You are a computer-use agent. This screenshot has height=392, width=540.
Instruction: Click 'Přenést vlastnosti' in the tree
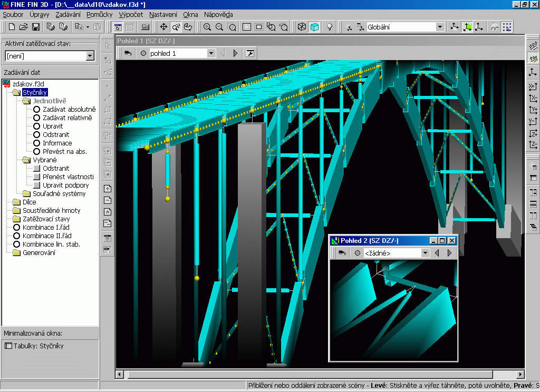click(68, 177)
